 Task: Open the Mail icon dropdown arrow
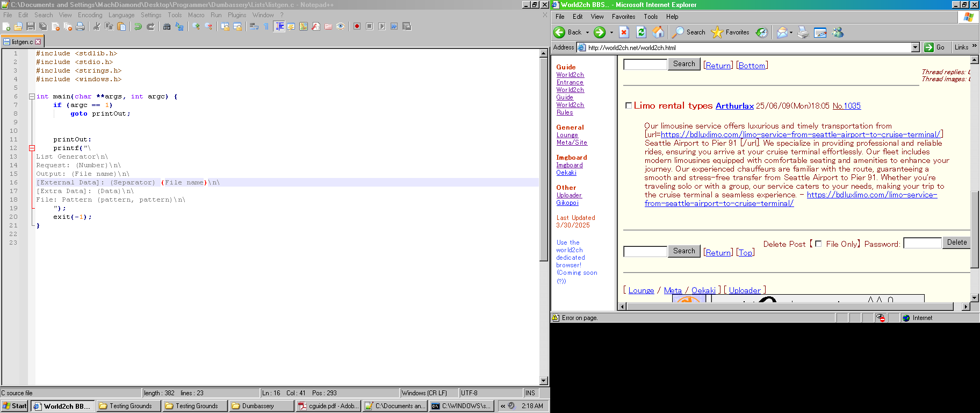pyautogui.click(x=791, y=32)
